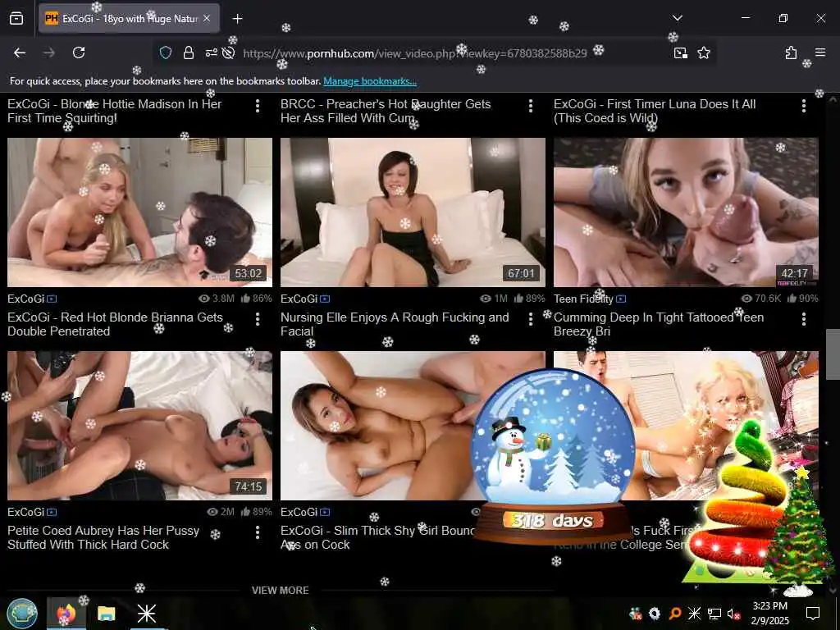Open Firefox from the taskbar
840x630 pixels.
tap(66, 614)
